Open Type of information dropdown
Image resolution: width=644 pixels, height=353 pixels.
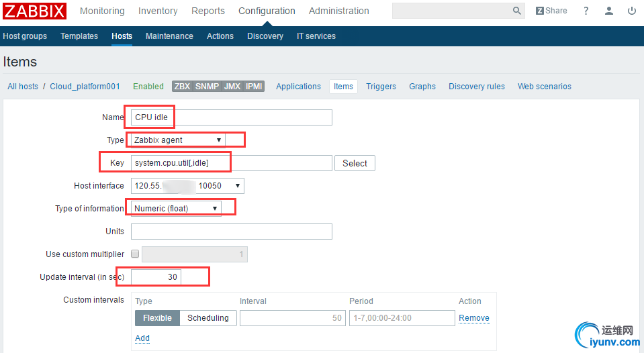[176, 209]
